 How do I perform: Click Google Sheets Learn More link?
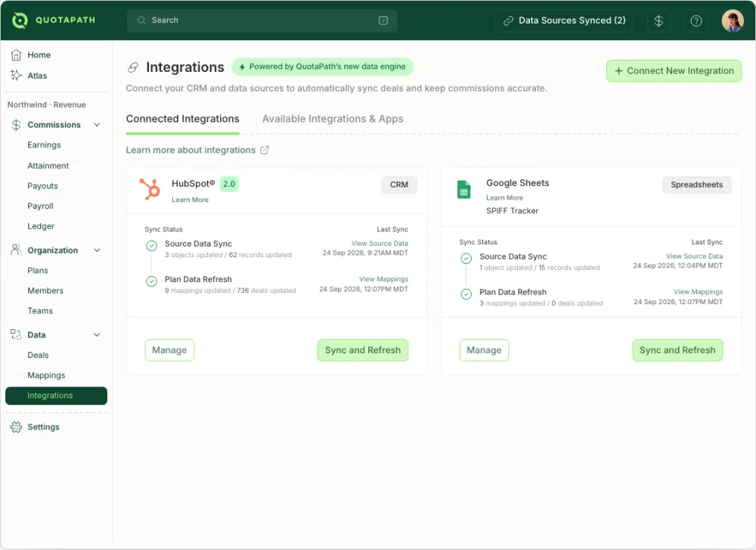click(504, 197)
